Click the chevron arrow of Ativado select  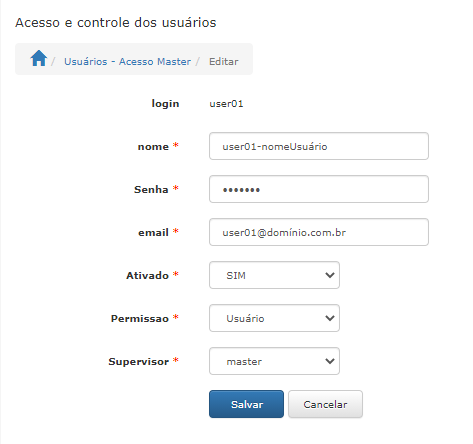pos(330,275)
